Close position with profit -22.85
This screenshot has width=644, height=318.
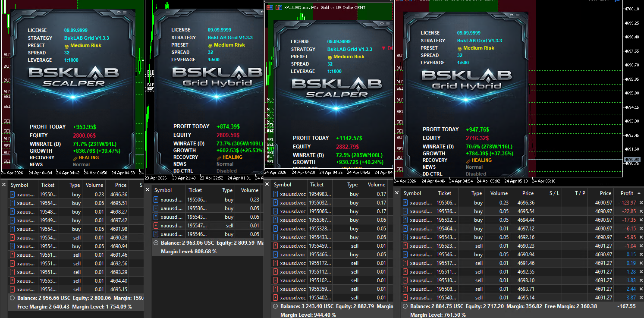(x=641, y=211)
